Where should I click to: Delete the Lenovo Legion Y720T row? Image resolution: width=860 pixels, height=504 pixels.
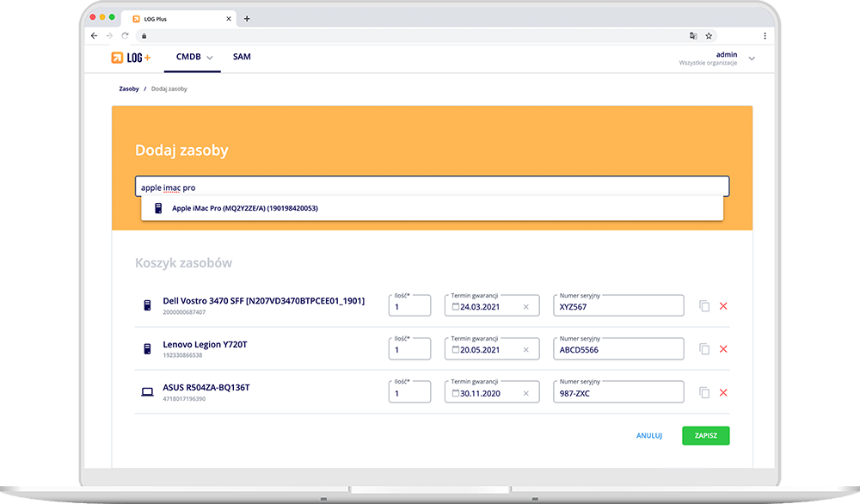click(x=723, y=349)
